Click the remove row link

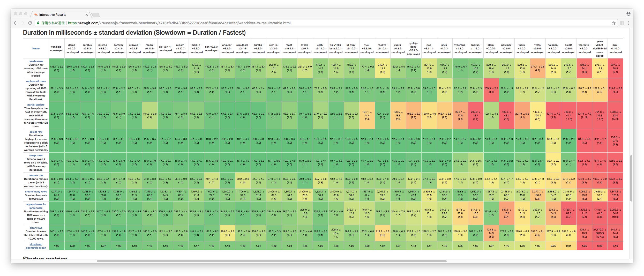pyautogui.click(x=36, y=175)
